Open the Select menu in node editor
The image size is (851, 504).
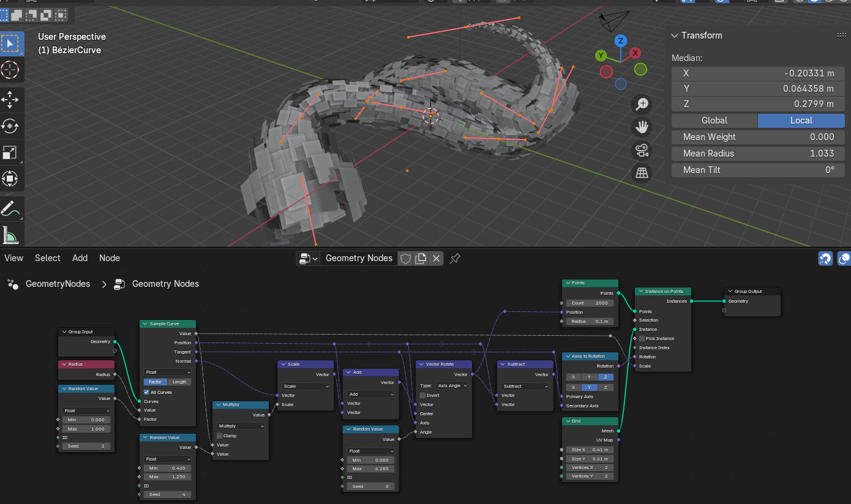point(48,258)
